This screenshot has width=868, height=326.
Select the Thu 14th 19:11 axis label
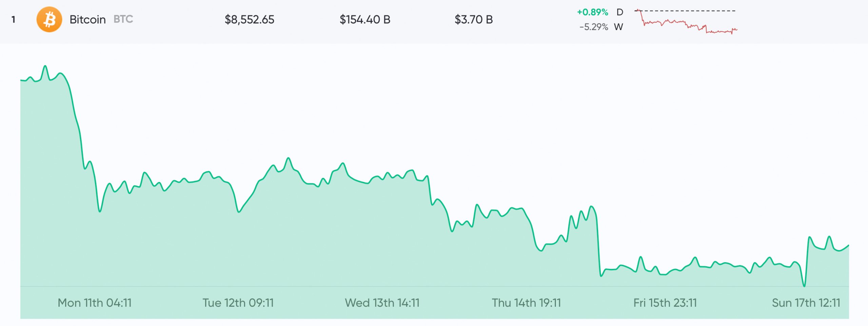pos(526,303)
